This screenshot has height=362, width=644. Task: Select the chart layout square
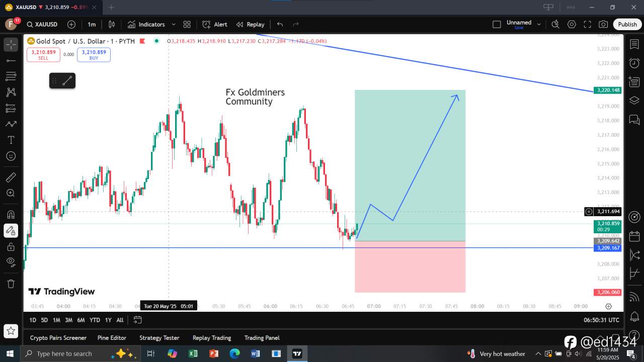pyautogui.click(x=497, y=24)
